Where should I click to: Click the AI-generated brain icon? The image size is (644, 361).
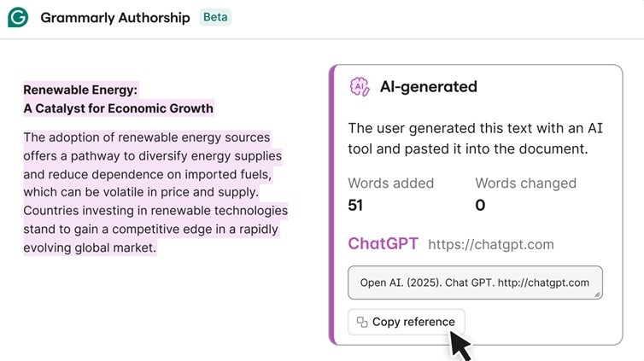[360, 86]
